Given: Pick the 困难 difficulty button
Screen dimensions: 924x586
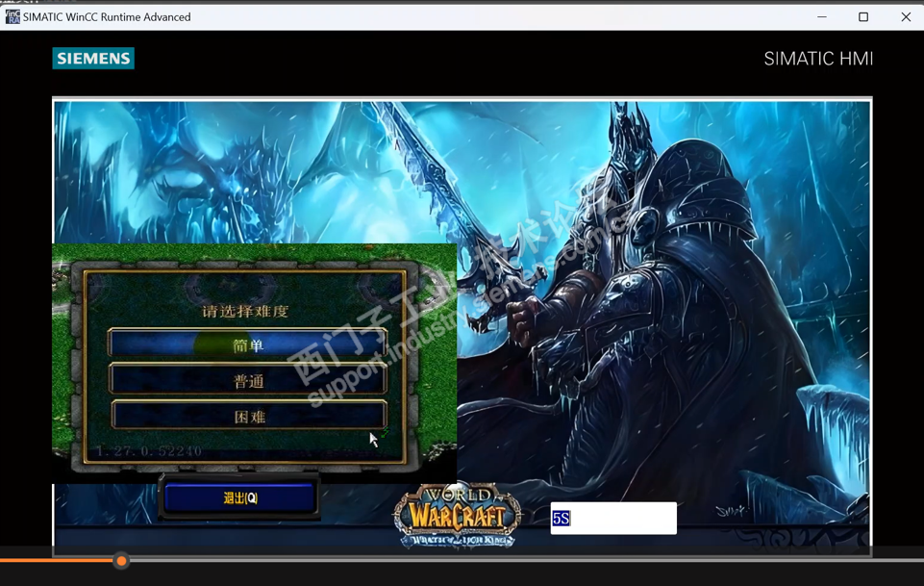Looking at the screenshot, I should tap(249, 417).
